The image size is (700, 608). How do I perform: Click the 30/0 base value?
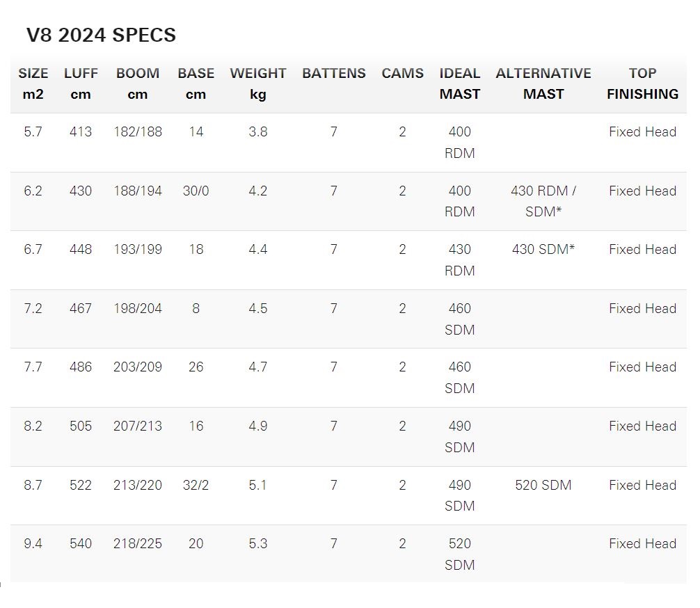coord(196,191)
